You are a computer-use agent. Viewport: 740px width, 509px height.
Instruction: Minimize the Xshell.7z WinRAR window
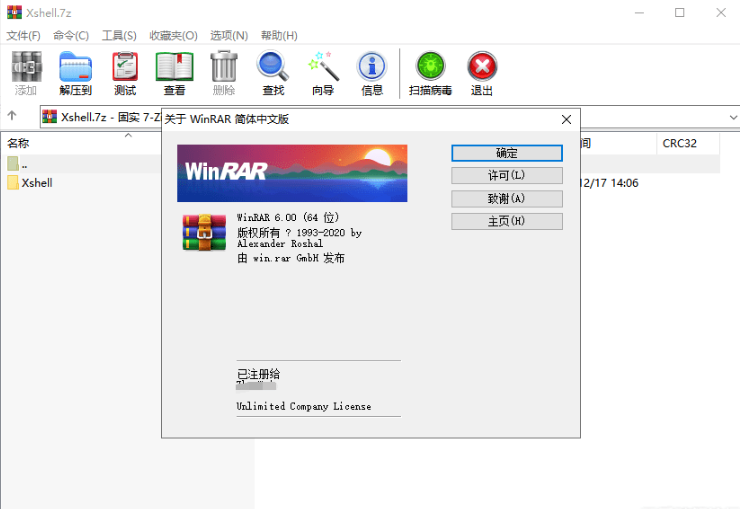coord(639,13)
